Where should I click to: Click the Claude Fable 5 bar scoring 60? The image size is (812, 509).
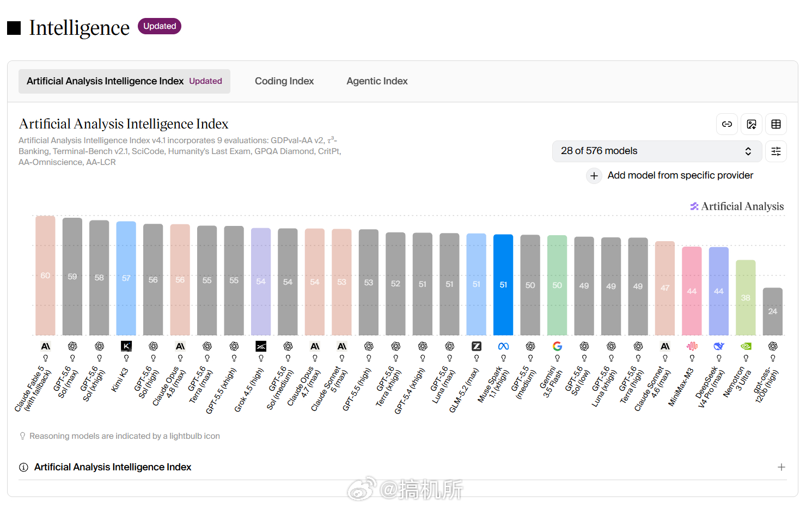(45, 275)
